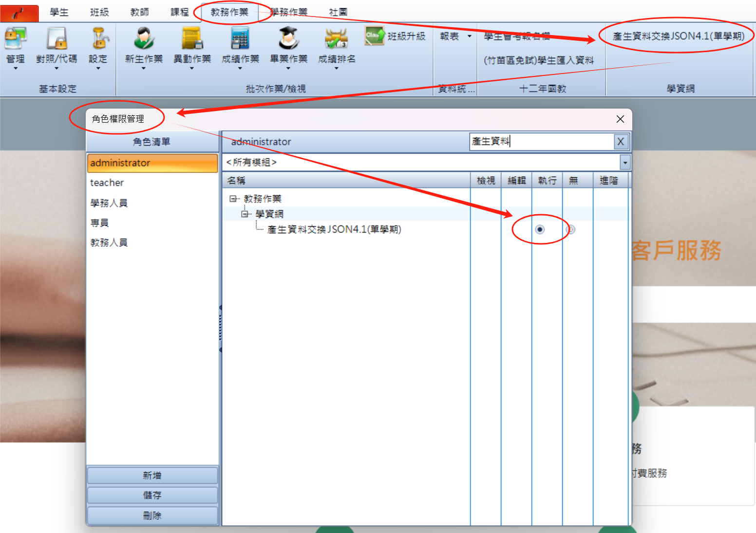The width and height of the screenshot is (756, 533).
Task: Click 產生資料交換JSON4.1(單學期) in the ribbon
Action: pos(679,36)
